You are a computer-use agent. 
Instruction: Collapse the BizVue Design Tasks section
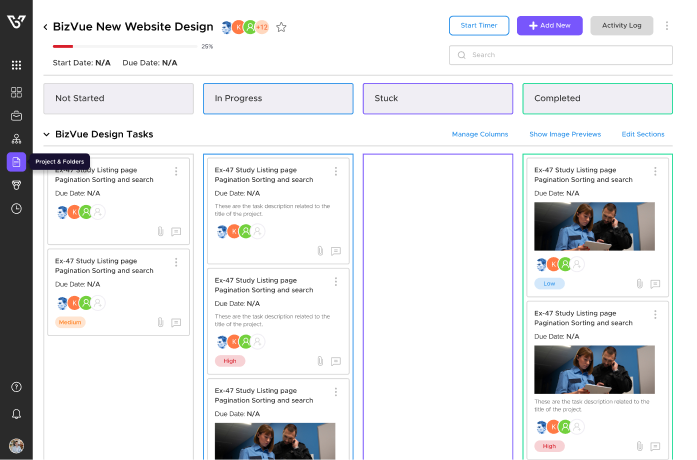46,134
